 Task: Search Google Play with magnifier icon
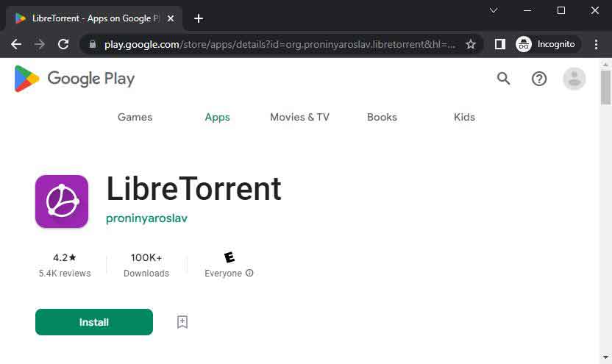click(503, 79)
